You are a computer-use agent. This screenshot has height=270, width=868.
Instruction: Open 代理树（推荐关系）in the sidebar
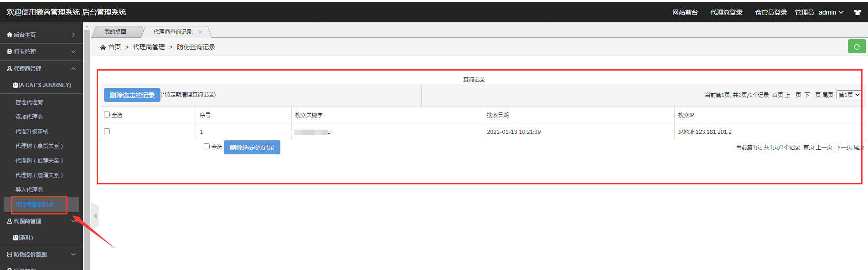pyautogui.click(x=39, y=161)
